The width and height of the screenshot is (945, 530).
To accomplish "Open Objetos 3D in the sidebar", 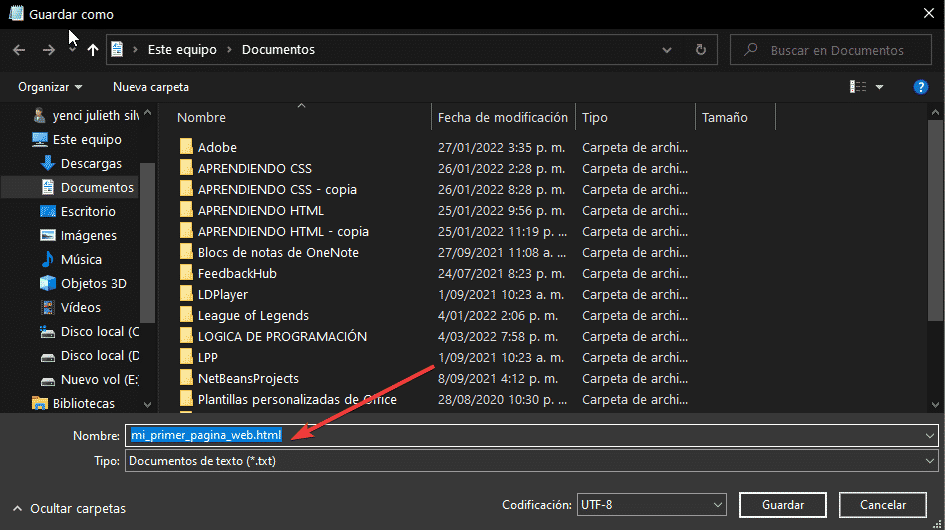I will tap(93, 283).
